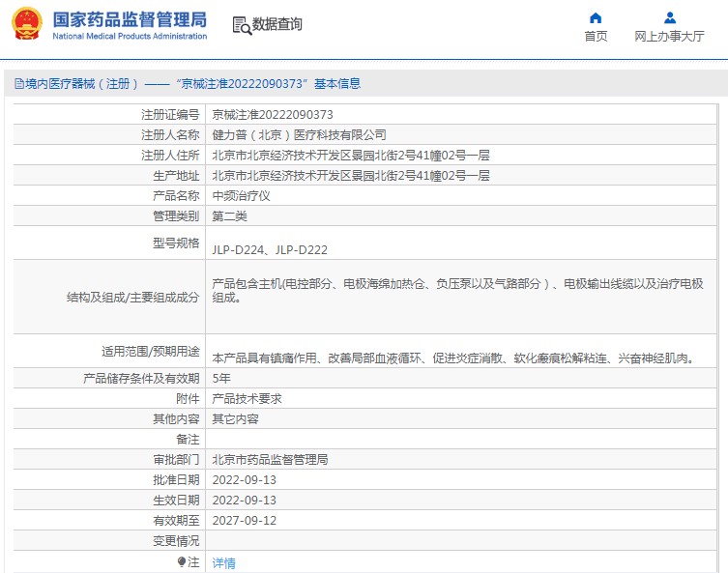Click the document icon before 境内医疗器械
Image resolution: width=728 pixels, height=573 pixels.
19,83
